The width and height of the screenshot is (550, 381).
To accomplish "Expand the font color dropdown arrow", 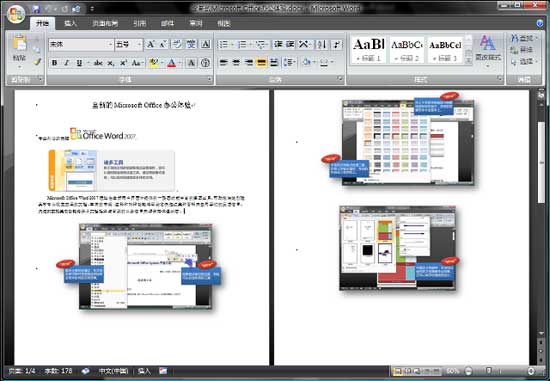I will pyautogui.click(x=180, y=63).
